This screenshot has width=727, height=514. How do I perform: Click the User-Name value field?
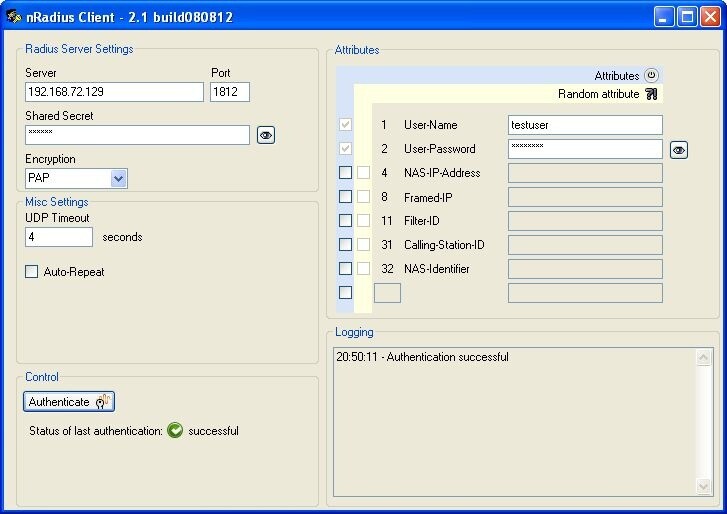point(585,125)
